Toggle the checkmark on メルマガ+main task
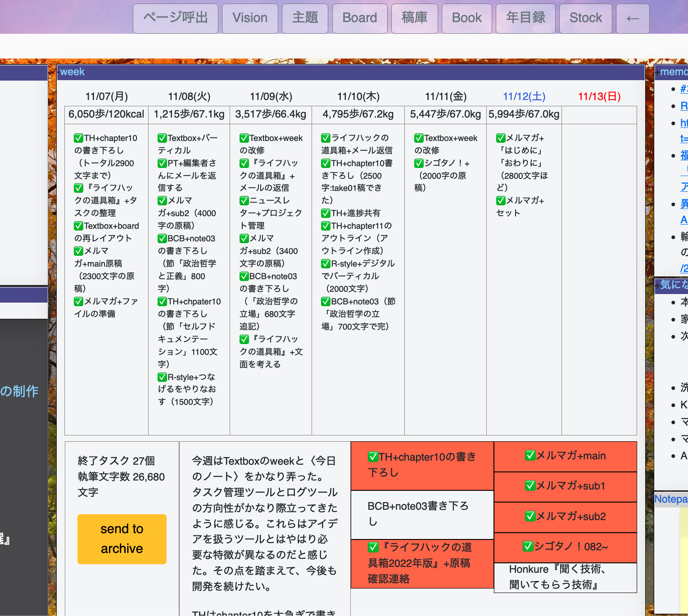This screenshot has width=688, height=616. tap(530, 456)
